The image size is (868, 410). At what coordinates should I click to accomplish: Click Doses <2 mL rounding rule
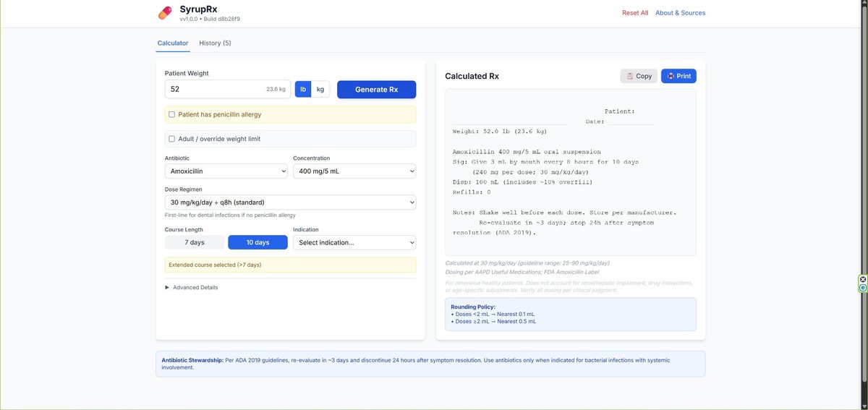pos(493,315)
